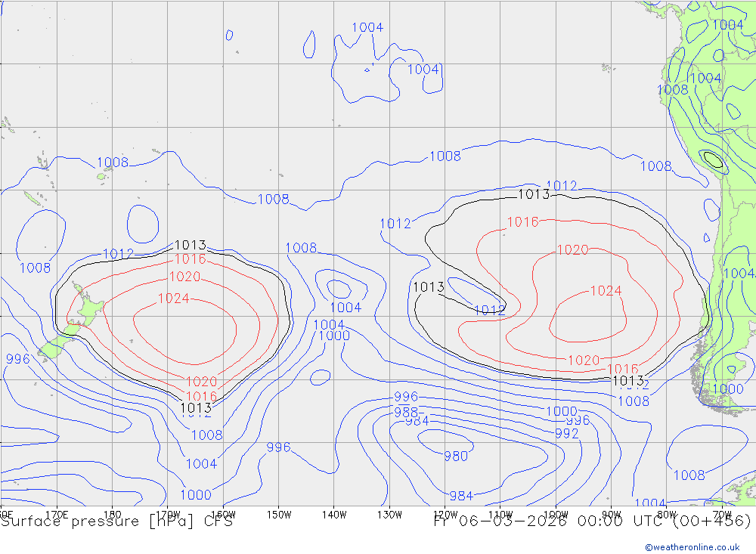Screen dimensions: 756x554
Task: Click the 984 label right beside the 988
Action: [417, 422]
